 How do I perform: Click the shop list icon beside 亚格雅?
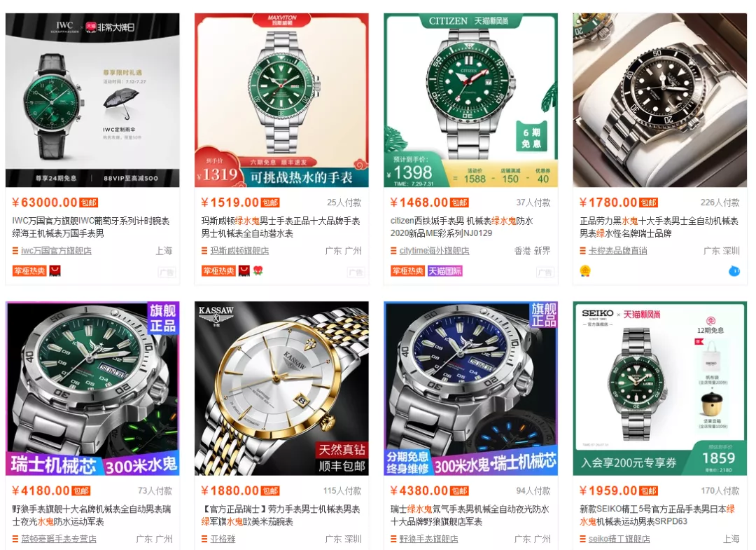coord(204,539)
